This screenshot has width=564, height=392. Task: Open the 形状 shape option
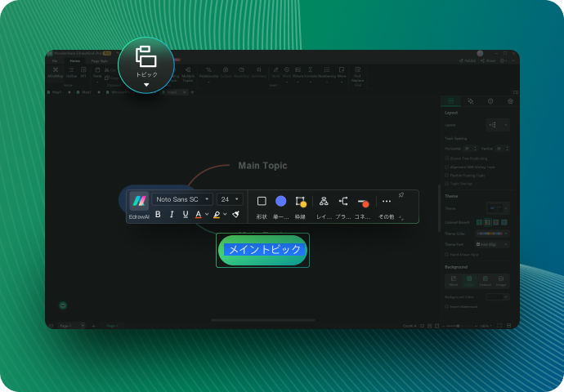coord(262,201)
